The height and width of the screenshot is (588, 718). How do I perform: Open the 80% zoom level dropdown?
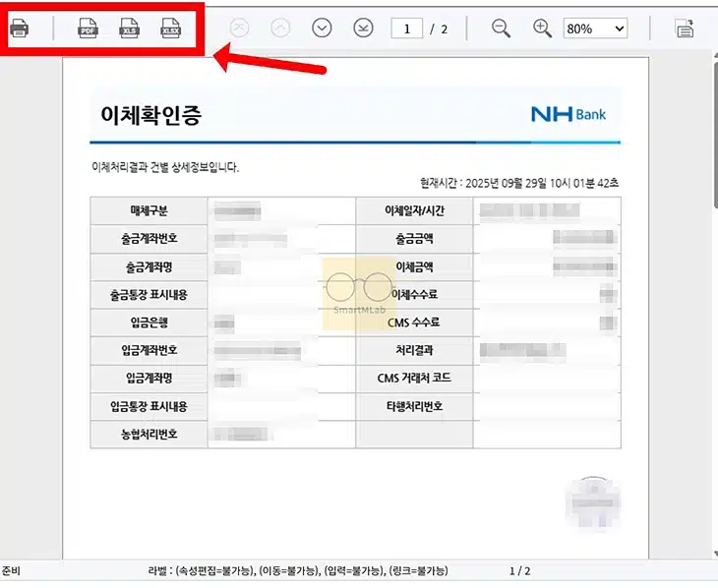595,29
